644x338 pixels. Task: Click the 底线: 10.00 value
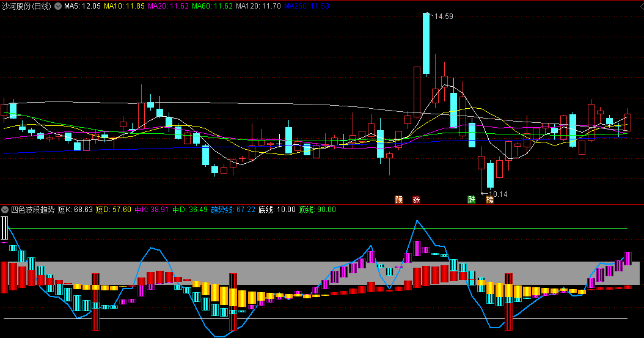[x=277, y=210]
